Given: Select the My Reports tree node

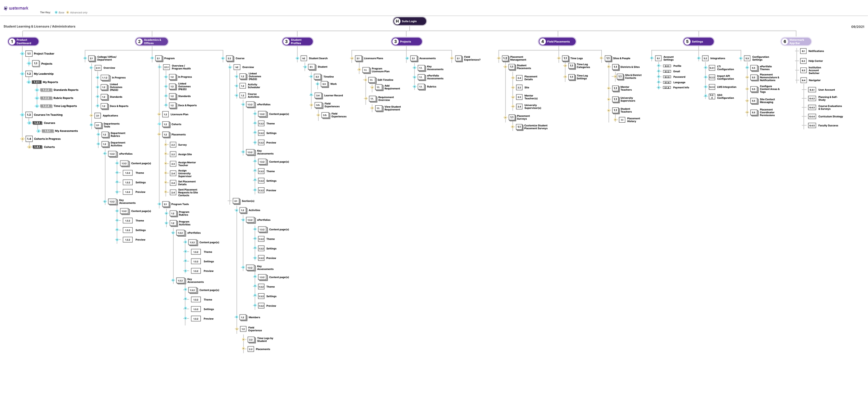Looking at the screenshot, I should (x=50, y=82).
